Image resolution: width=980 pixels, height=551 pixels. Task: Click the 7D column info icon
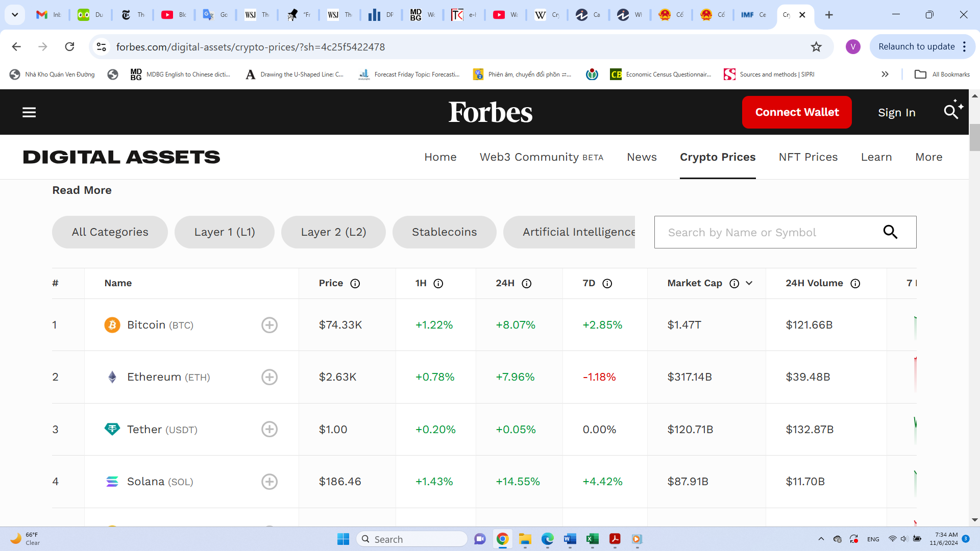[607, 284]
